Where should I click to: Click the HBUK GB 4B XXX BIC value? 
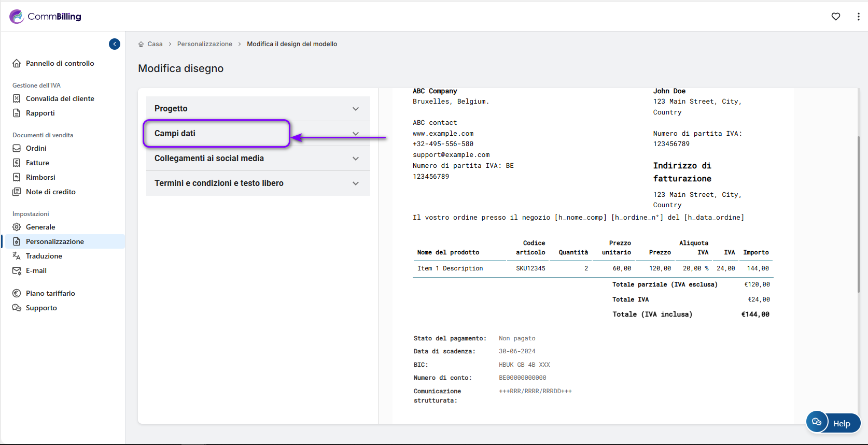pyautogui.click(x=524, y=365)
